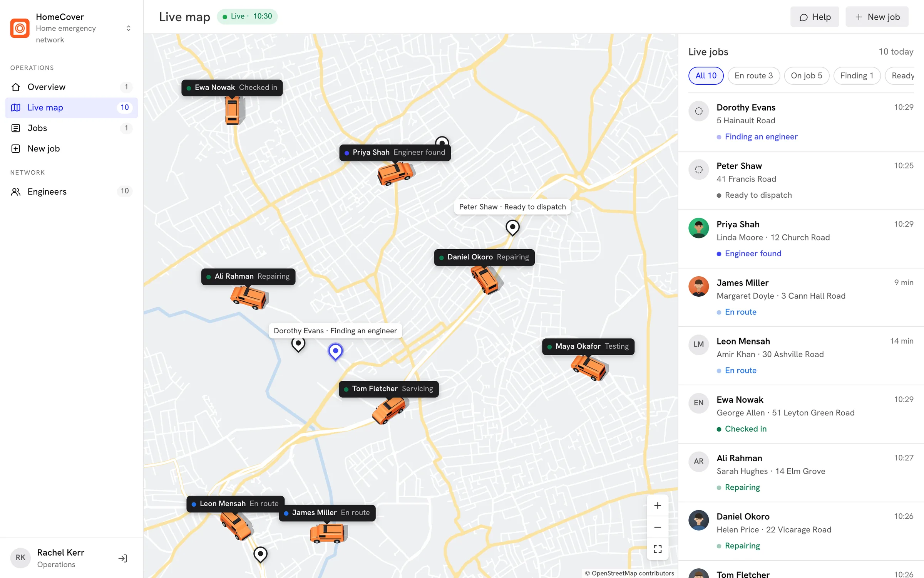The image size is (924, 578).
Task: Open Leon Mensah's job in list
Action: (x=801, y=356)
